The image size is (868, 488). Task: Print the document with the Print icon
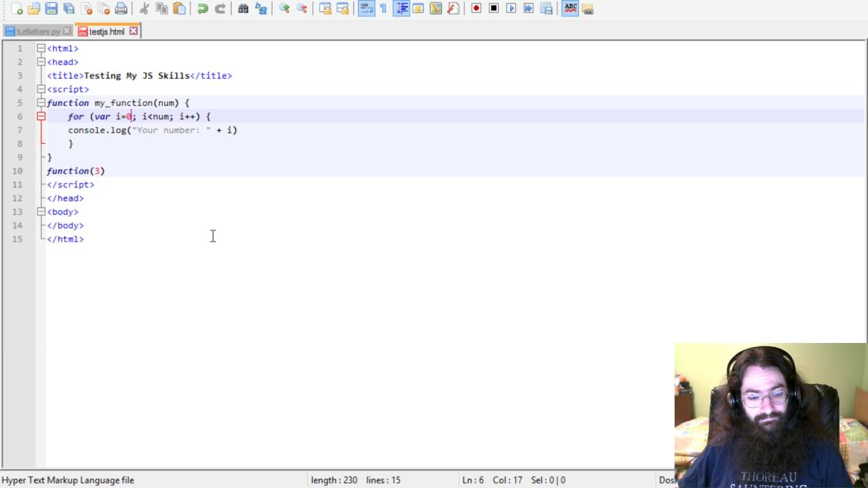(x=121, y=9)
